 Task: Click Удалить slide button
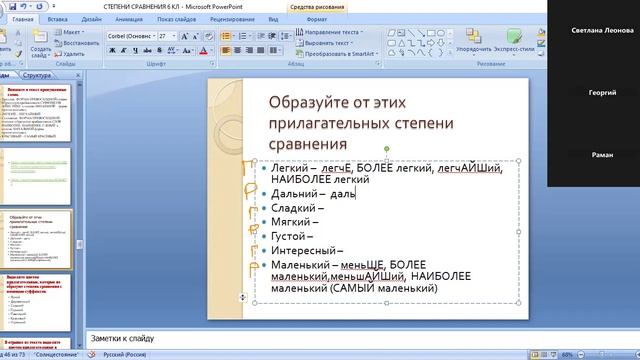[x=69, y=54]
